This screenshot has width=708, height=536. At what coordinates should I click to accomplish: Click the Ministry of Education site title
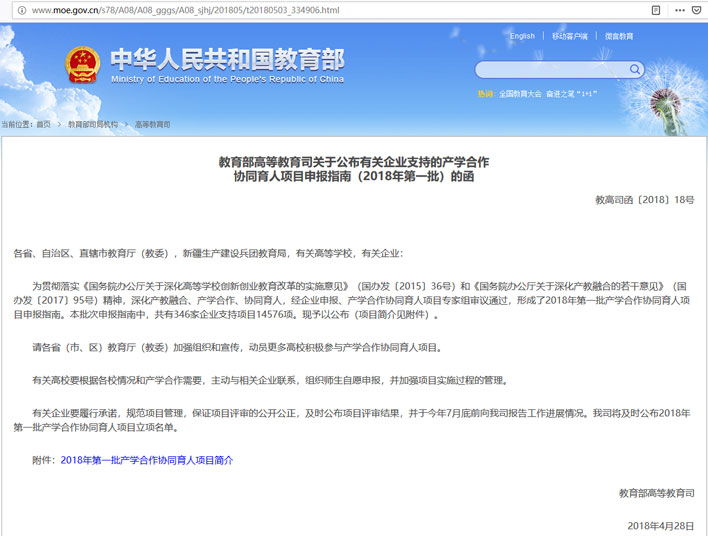(227, 64)
